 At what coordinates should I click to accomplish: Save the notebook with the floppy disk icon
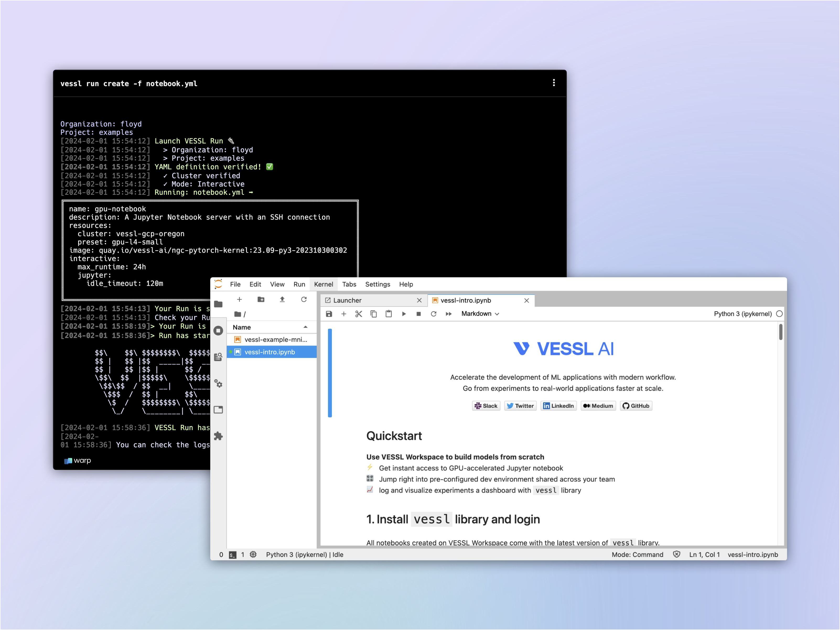tap(329, 314)
